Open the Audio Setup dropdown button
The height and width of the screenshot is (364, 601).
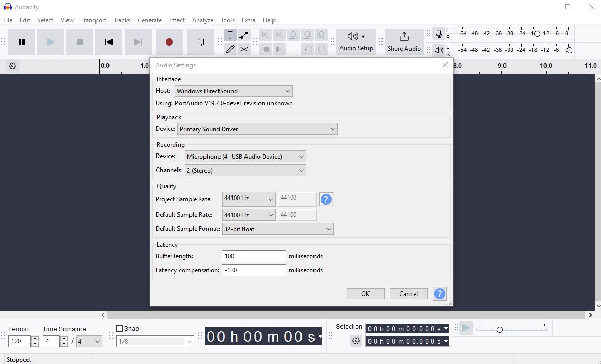tap(356, 41)
